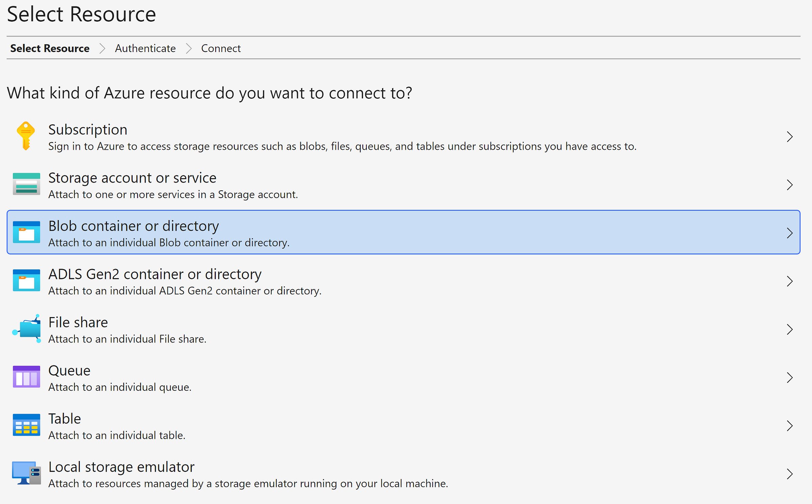
Task: Choose the Queue title
Action: 69,371
